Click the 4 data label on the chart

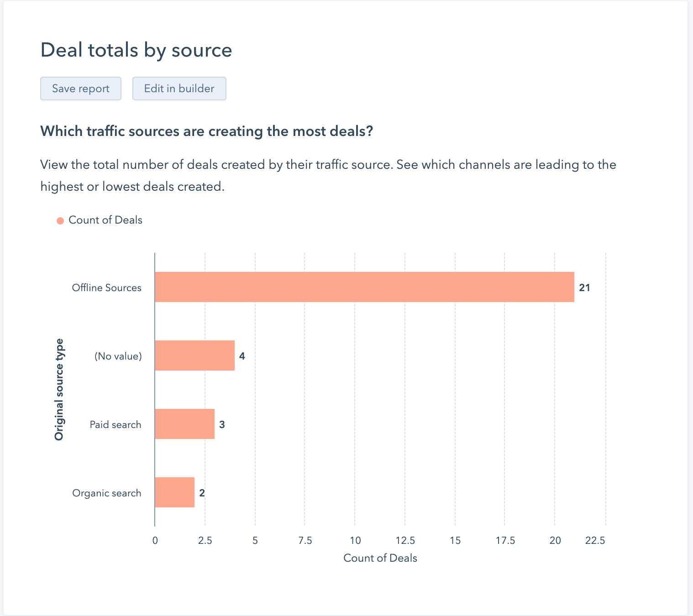coord(242,356)
